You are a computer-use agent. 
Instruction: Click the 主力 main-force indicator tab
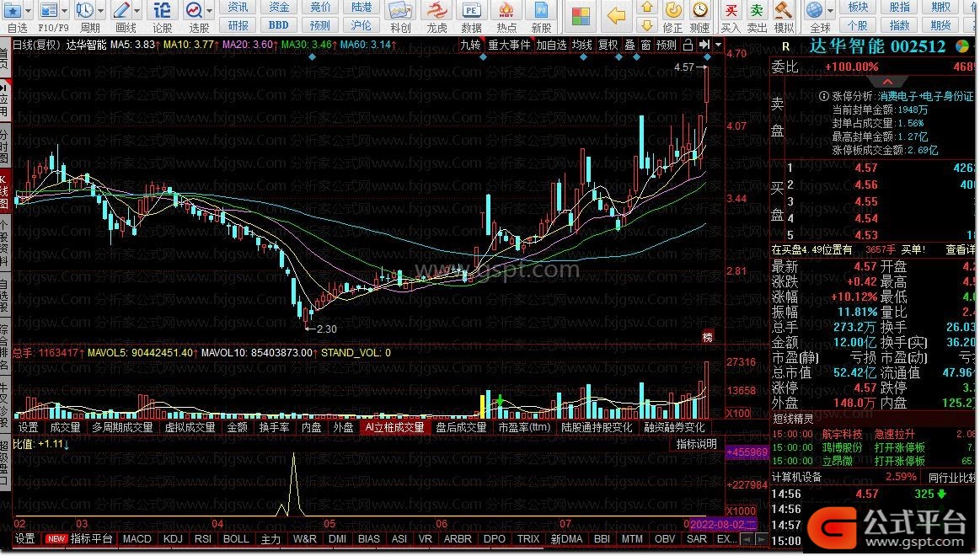pos(270,539)
